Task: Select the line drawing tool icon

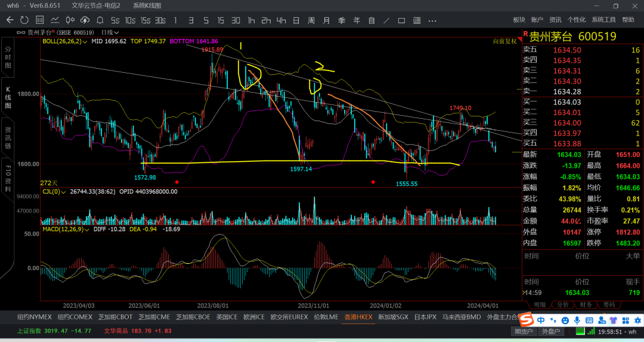Action: [386, 20]
